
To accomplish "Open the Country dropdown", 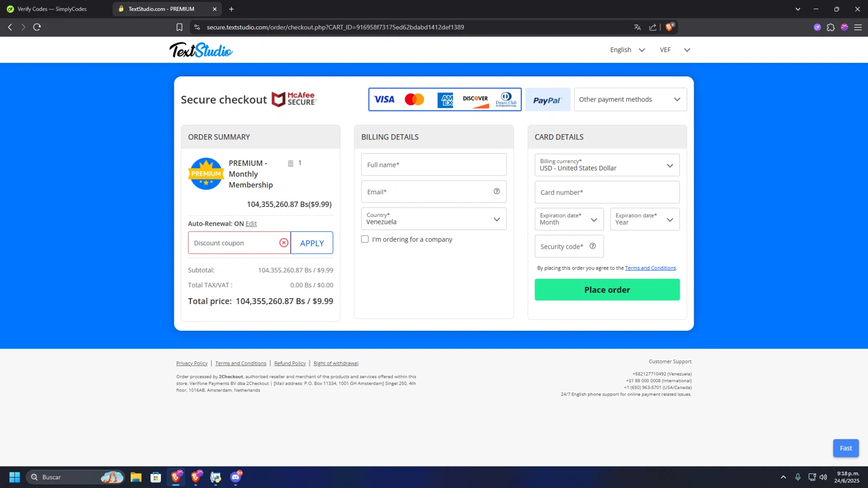I will click(433, 219).
